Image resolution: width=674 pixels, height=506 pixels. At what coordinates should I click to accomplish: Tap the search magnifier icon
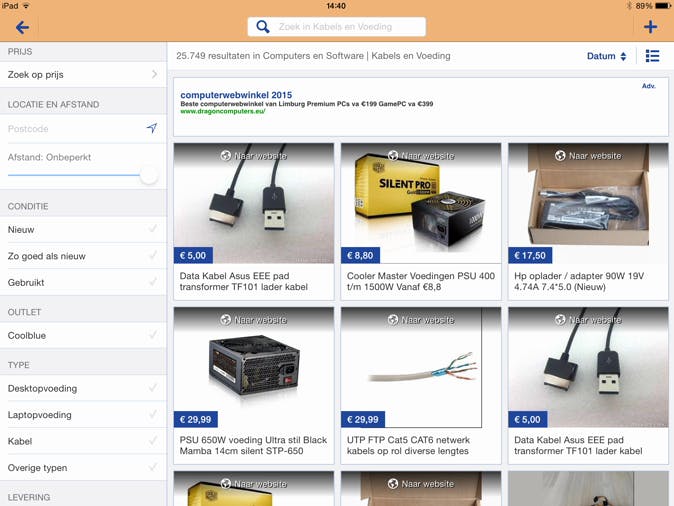click(x=263, y=27)
